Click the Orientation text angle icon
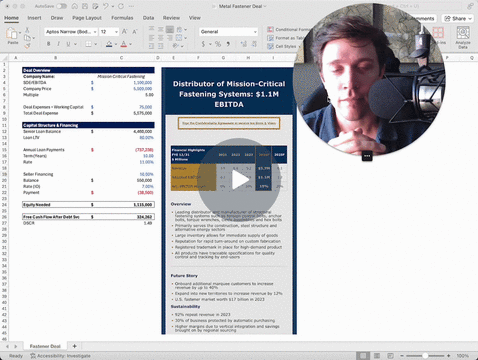 click(x=176, y=46)
